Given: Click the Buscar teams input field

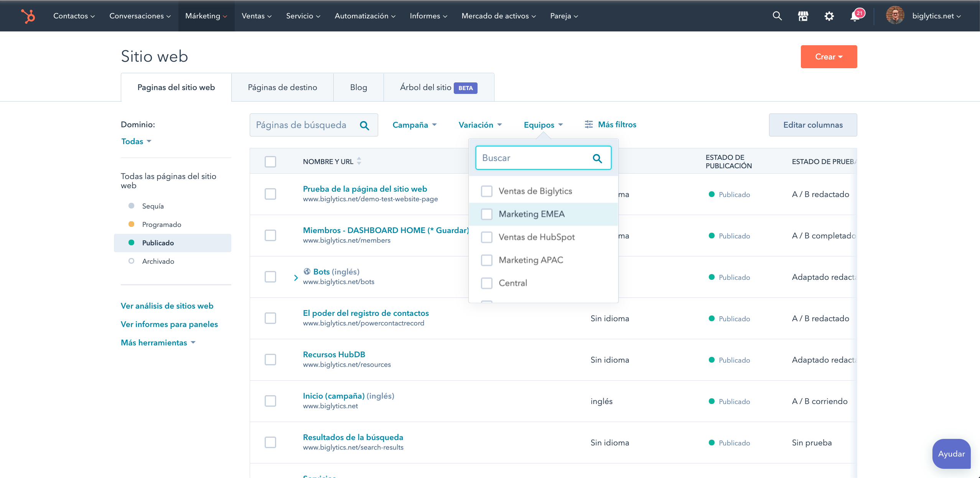Looking at the screenshot, I should (533, 158).
